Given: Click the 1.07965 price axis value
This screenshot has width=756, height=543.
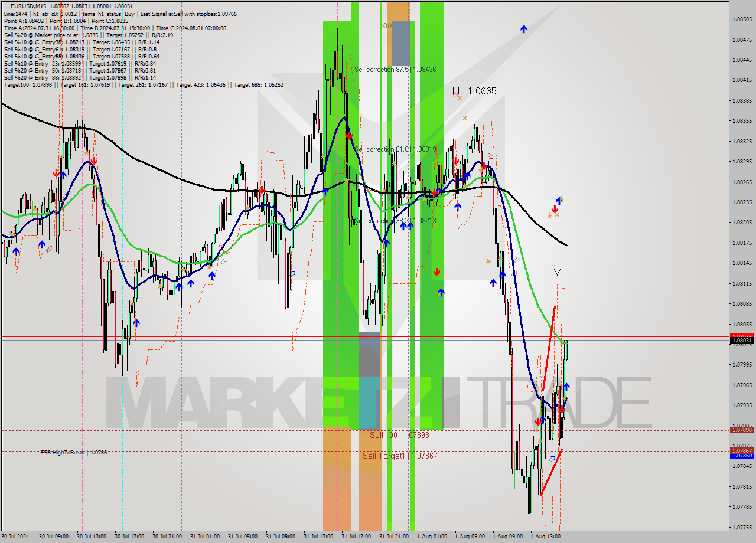Looking at the screenshot, I should pyautogui.click(x=742, y=385).
